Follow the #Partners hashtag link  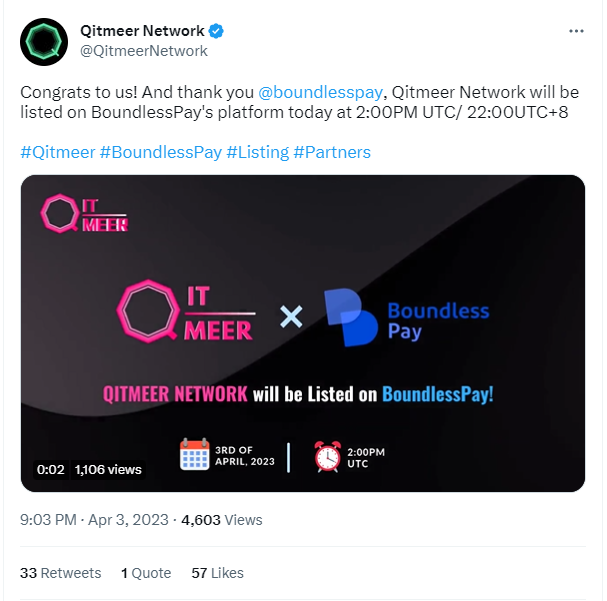(332, 152)
